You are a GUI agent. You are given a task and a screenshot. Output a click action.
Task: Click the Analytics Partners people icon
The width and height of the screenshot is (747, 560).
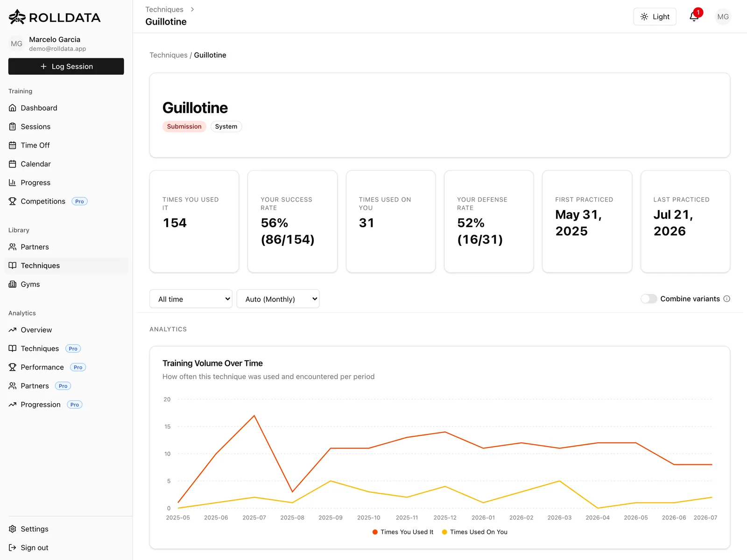[x=13, y=386]
